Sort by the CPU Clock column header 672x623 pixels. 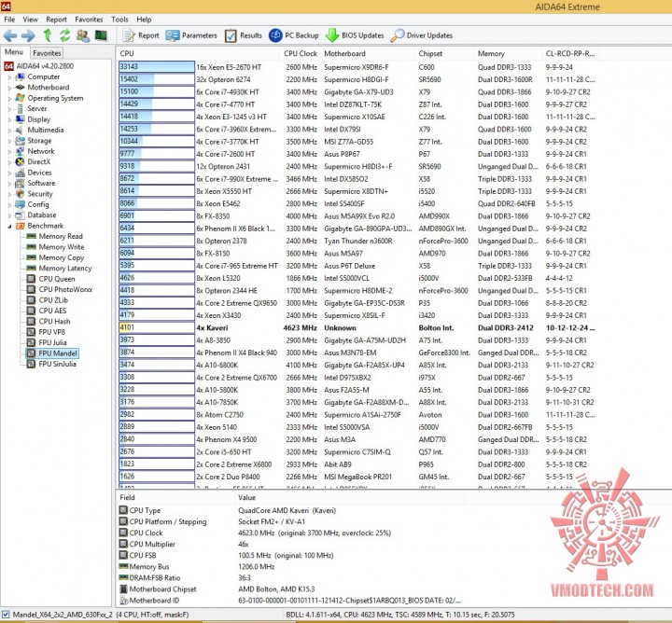[300, 53]
